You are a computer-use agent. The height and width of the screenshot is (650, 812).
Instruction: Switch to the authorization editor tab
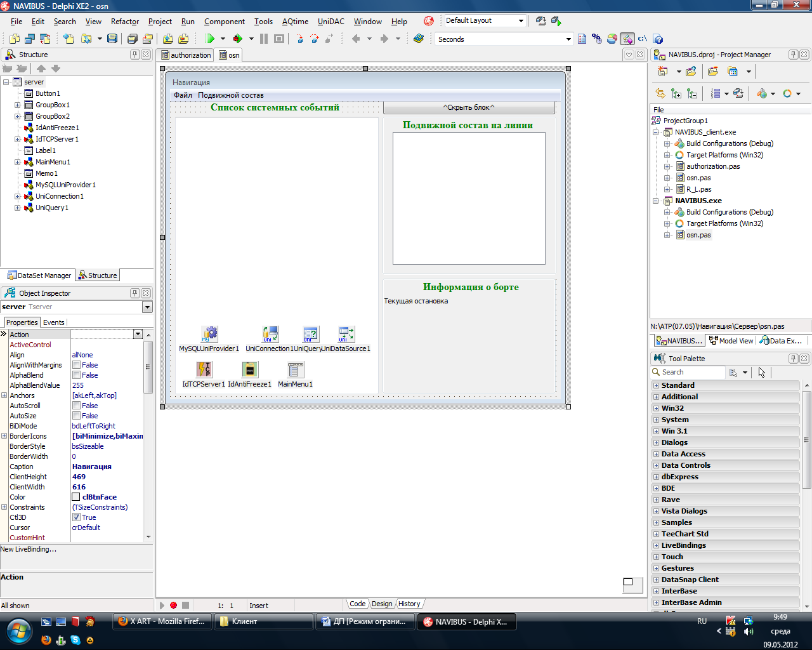click(x=185, y=55)
